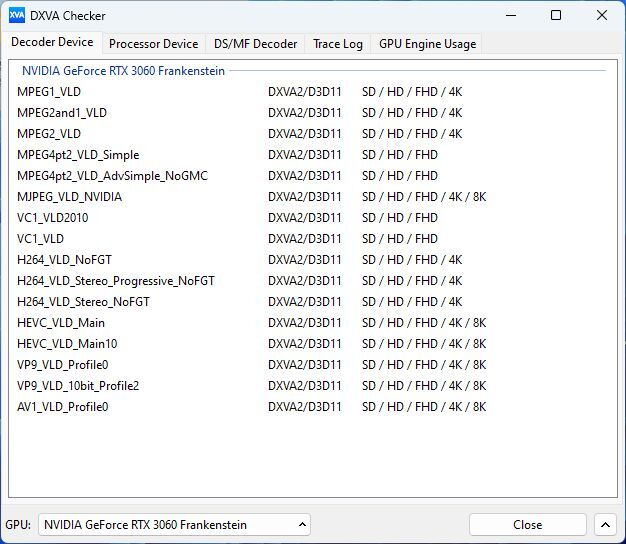This screenshot has width=626, height=544.
Task: Open the DS/MF Decoder tab
Action: pos(256,44)
